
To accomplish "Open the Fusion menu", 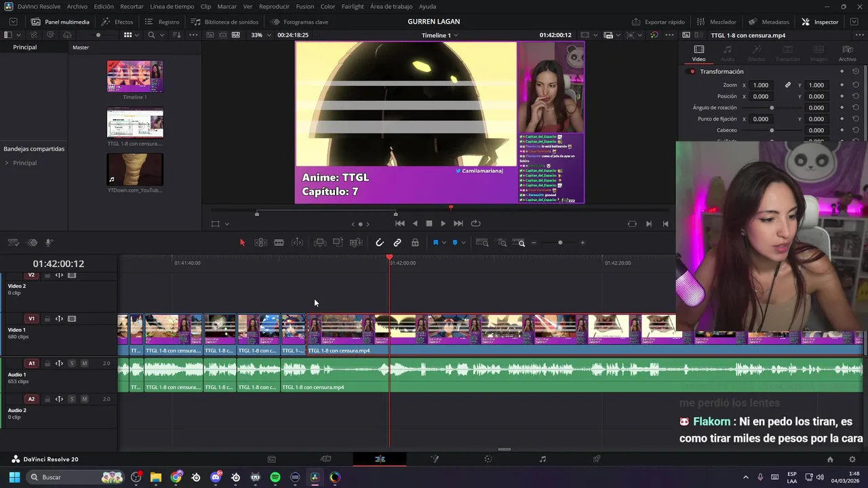I will tap(305, 6).
